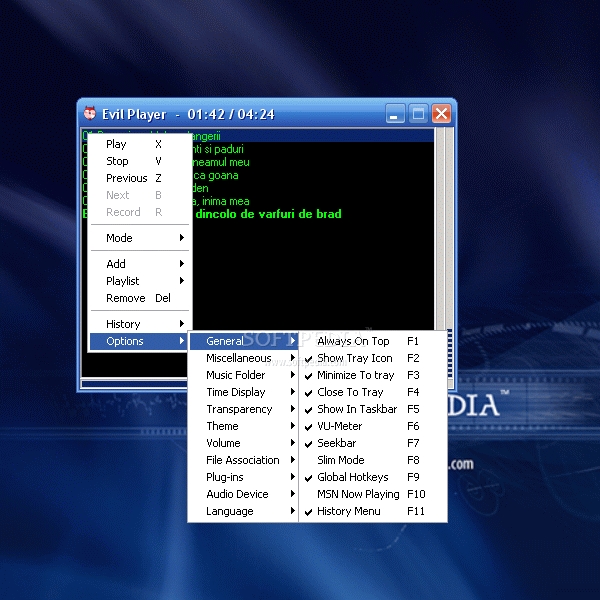Close the Evil Player window
This screenshot has height=600, width=600.
click(441, 114)
